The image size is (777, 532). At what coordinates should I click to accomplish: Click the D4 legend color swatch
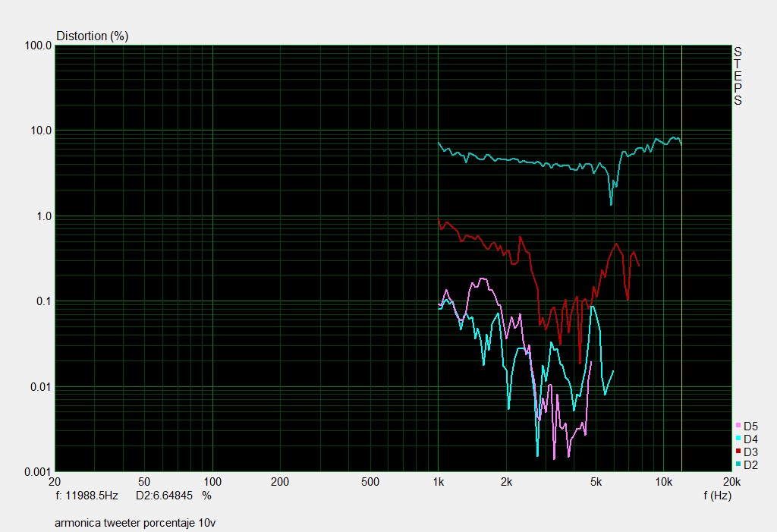pos(738,439)
